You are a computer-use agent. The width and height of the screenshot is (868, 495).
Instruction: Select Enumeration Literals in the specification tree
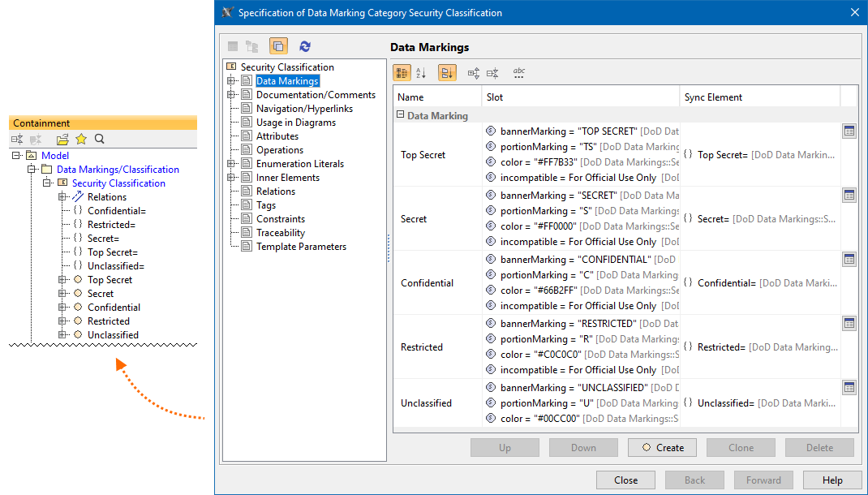(299, 164)
